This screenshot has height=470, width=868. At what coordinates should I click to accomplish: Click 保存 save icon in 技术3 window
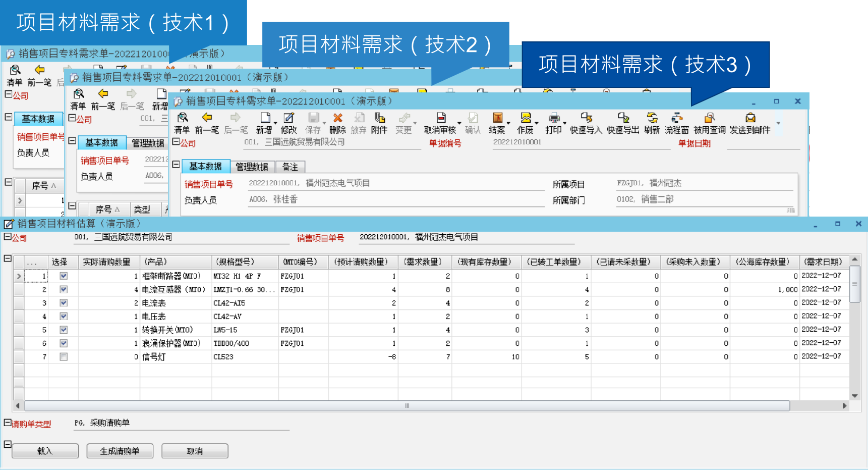(x=313, y=118)
